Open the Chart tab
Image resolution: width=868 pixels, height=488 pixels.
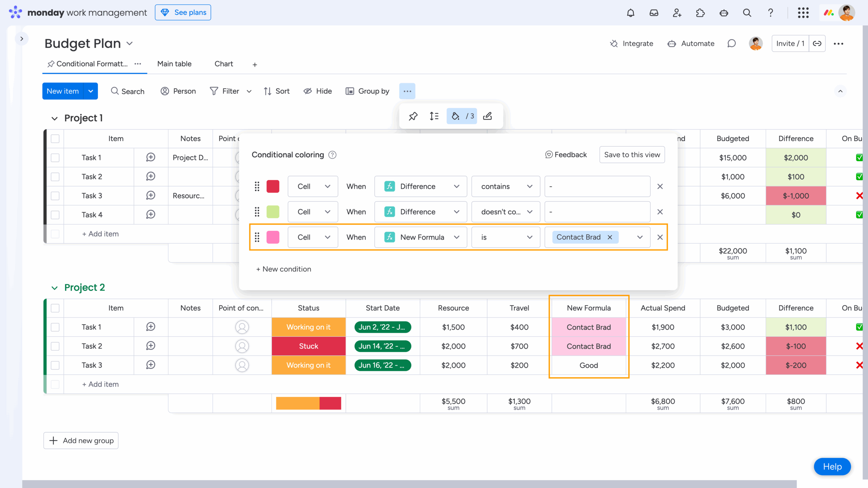click(224, 64)
